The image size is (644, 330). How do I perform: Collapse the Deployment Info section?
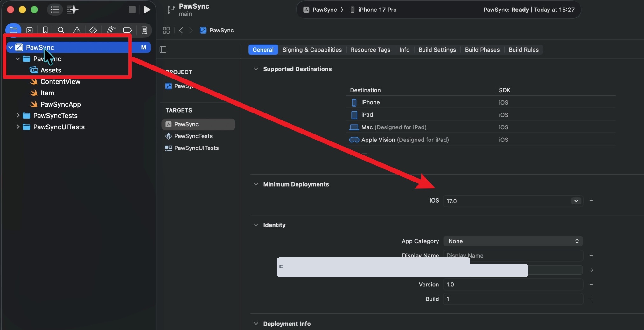pos(256,324)
